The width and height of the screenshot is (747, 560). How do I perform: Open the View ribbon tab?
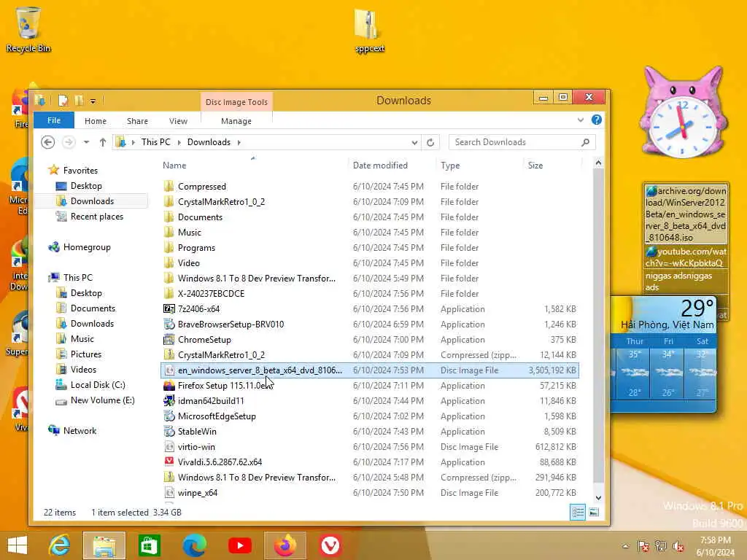point(178,121)
